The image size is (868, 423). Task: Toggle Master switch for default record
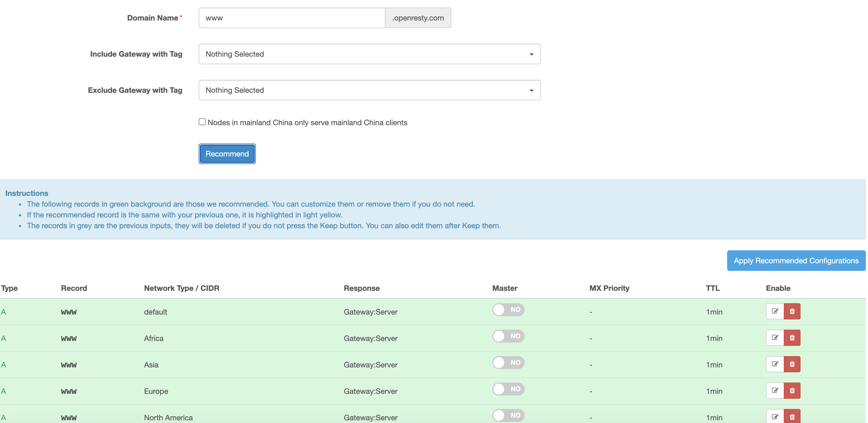coord(508,310)
